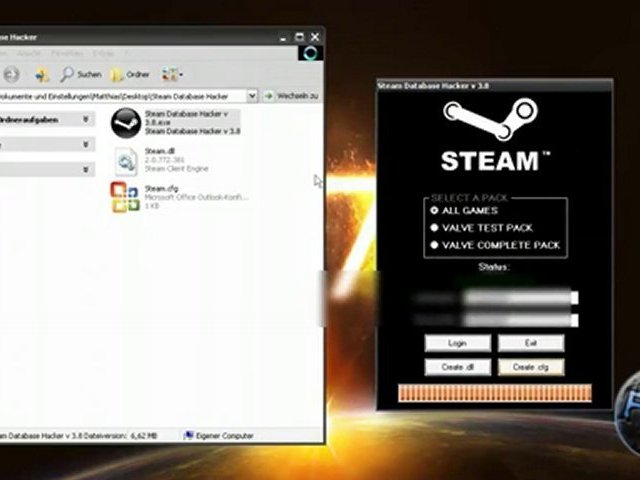Click the 6,62 MB file size in status bar

coord(144,436)
